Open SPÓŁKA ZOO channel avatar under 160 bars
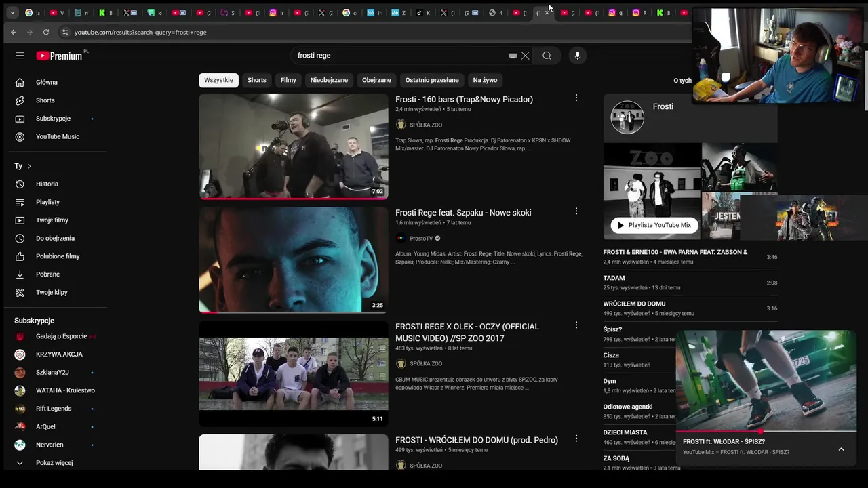868x488 pixels. click(x=401, y=125)
